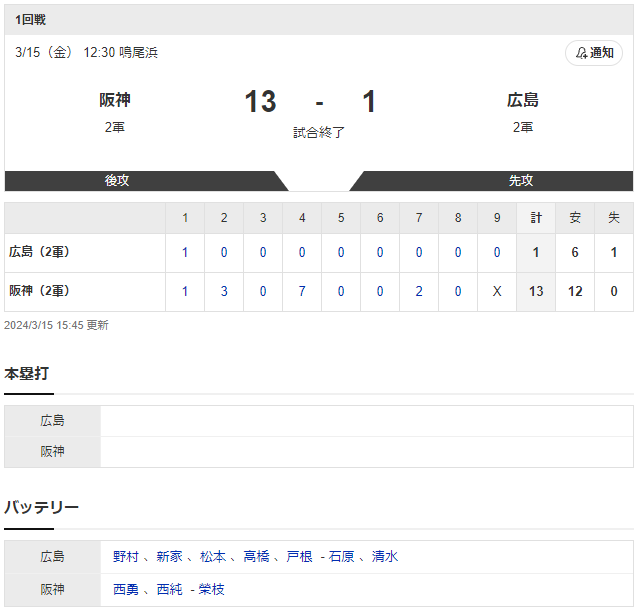Open 阪神 8th inning score link
Screen dimensions: 640x616
[x=459, y=292]
